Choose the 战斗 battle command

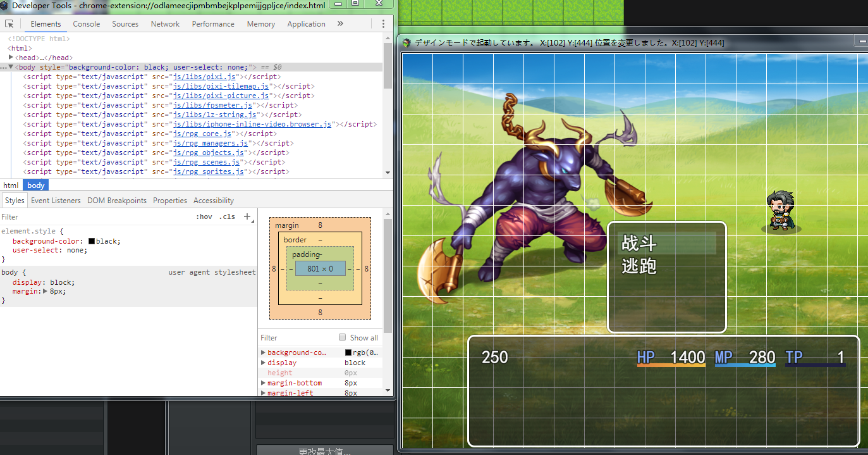(666, 243)
